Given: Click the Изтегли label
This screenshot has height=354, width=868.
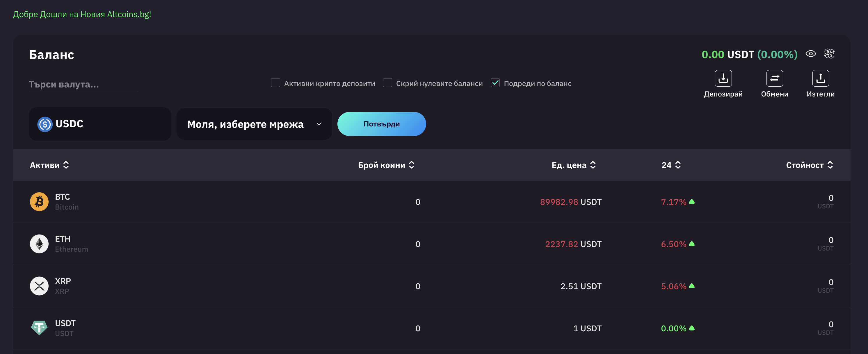Looking at the screenshot, I should point(821,94).
